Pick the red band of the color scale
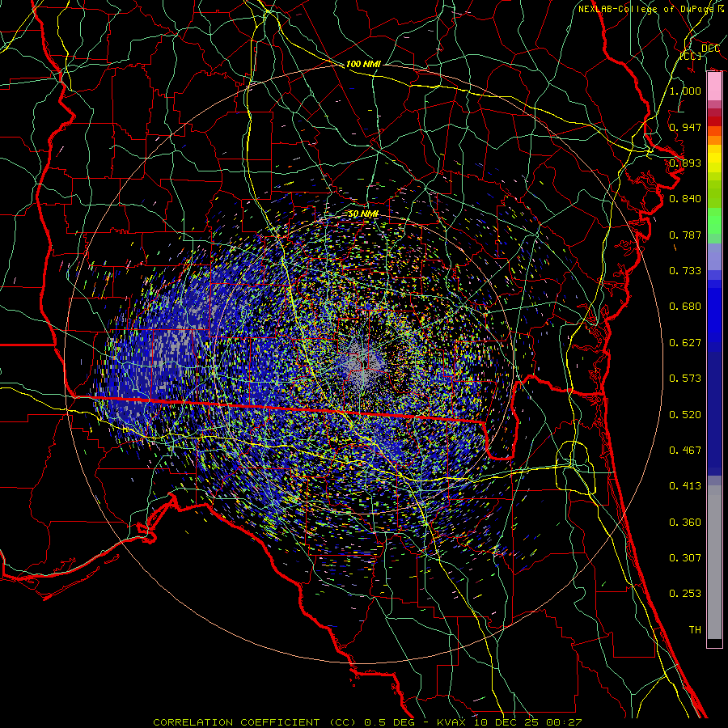The height and width of the screenshot is (728, 728). (714, 121)
